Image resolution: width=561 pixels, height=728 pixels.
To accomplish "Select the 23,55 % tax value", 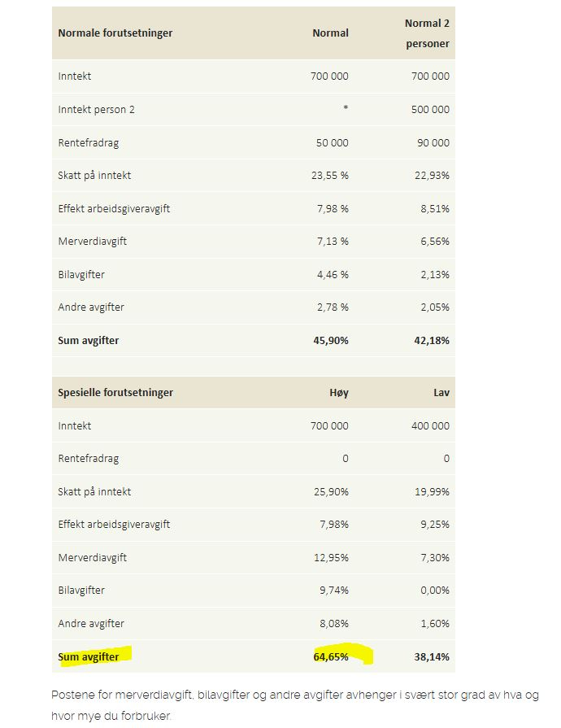I will point(329,175).
